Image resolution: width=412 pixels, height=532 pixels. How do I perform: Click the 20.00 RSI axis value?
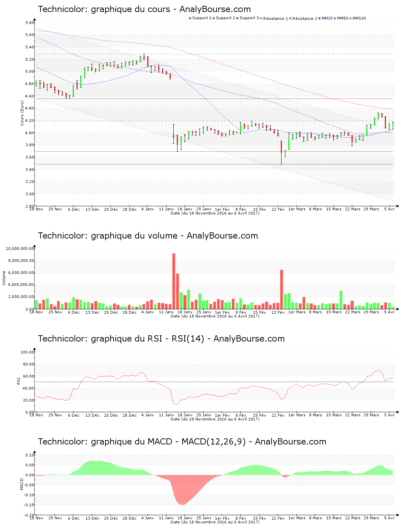pyautogui.click(x=28, y=400)
